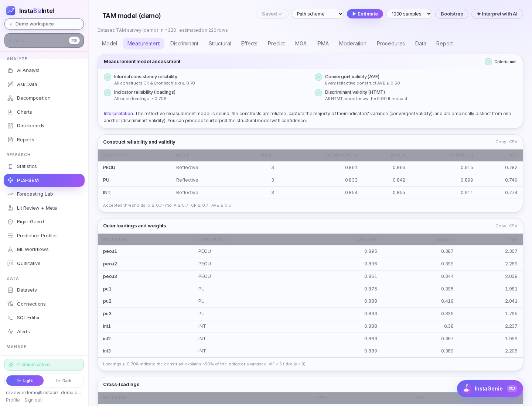This screenshot has width=532, height=406.
Task: Switch to Light theme
Action: (x=25, y=381)
